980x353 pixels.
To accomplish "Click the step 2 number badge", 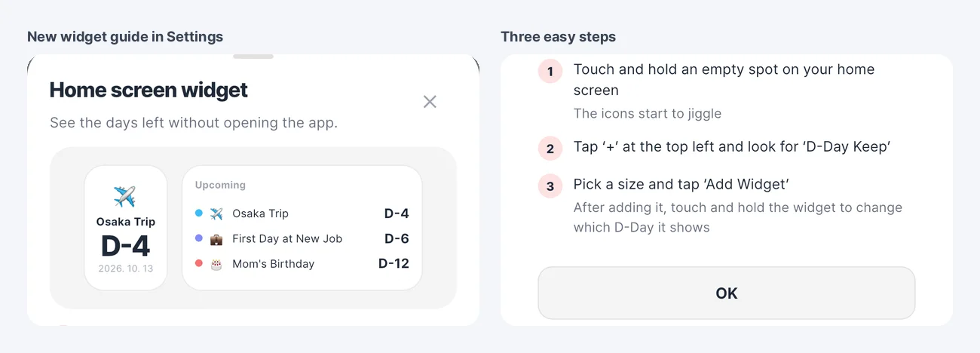I will pyautogui.click(x=550, y=149).
